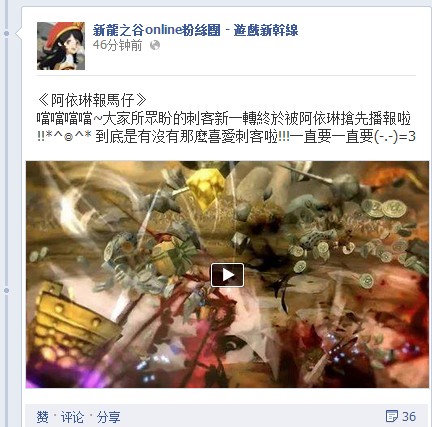Click the 36 comments number
Image resolution: width=432 pixels, height=427 pixels.
coord(409,416)
